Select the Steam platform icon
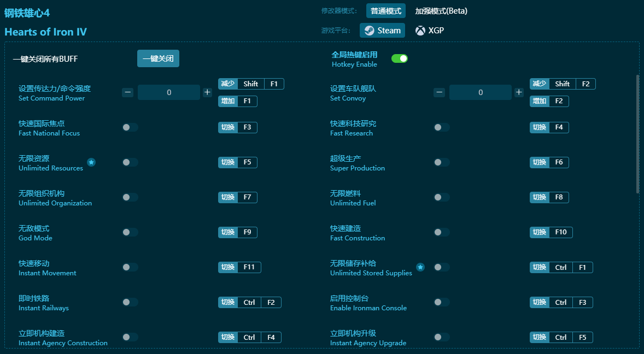The width and height of the screenshot is (644, 354). [370, 31]
